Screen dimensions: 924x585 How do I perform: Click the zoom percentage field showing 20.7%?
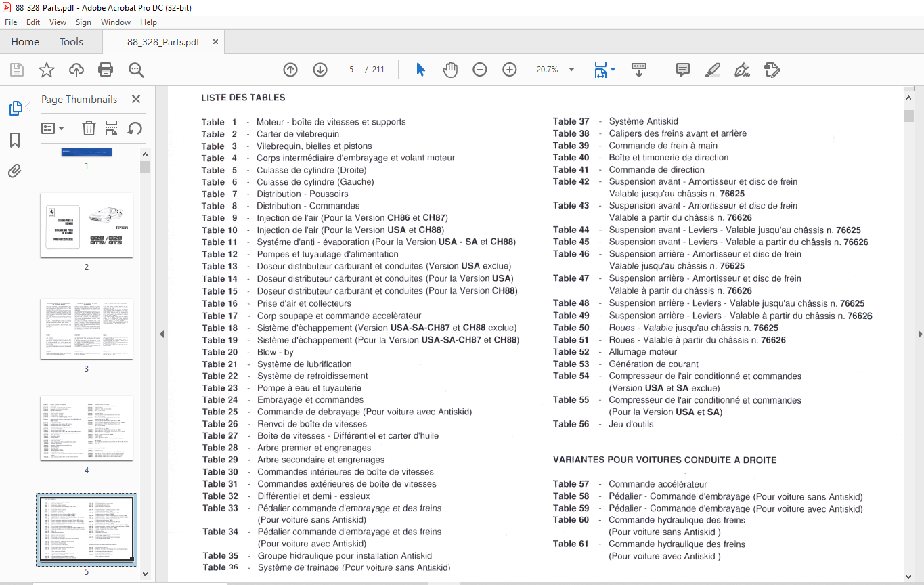[547, 70]
